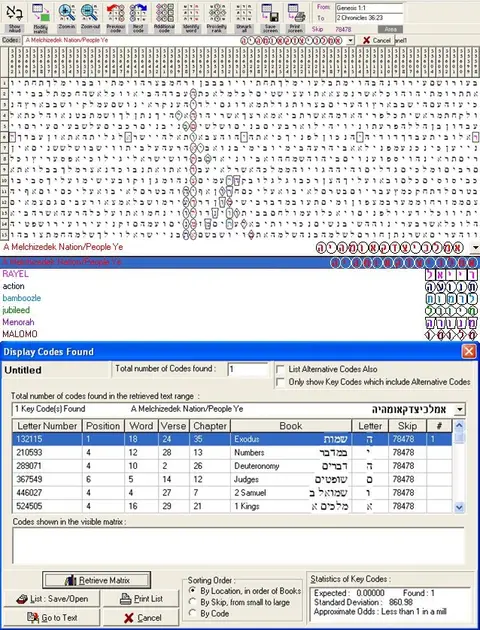Screen dimensions: 480x630
Task: Click the Book column header
Action: [x=291, y=426]
